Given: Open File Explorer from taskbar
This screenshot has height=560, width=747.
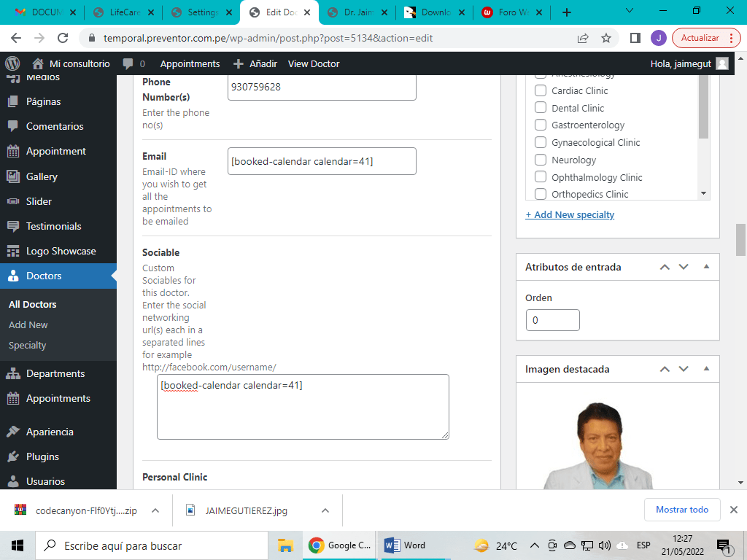Looking at the screenshot, I should (x=285, y=545).
